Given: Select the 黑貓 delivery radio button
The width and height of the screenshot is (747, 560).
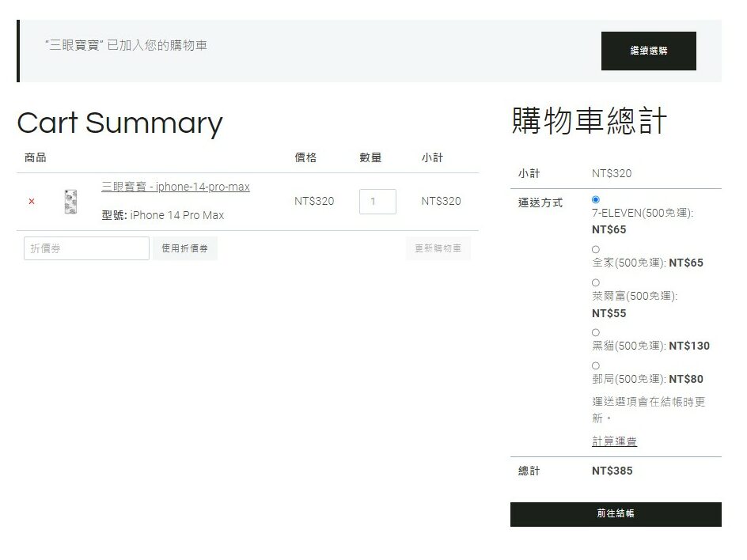Looking at the screenshot, I should click(x=596, y=332).
